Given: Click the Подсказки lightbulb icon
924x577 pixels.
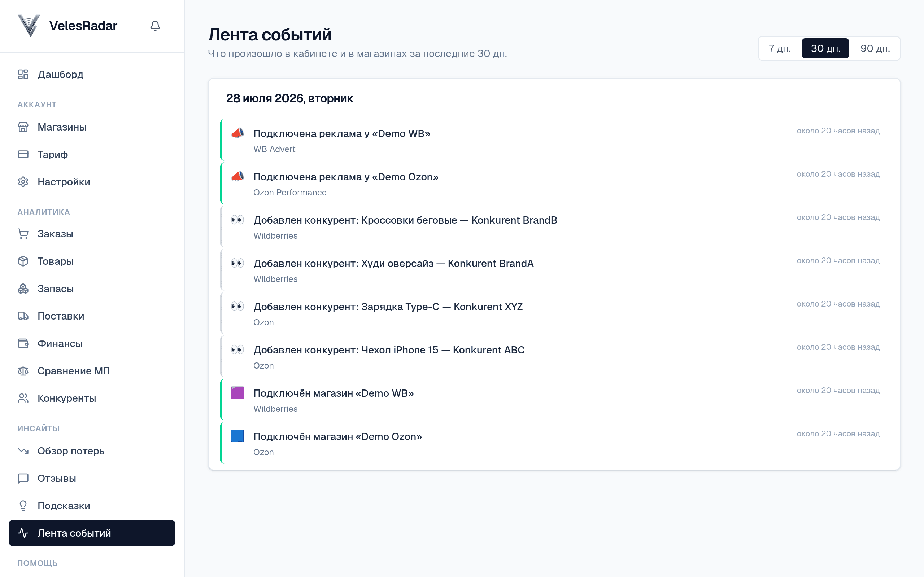Looking at the screenshot, I should click(23, 505).
